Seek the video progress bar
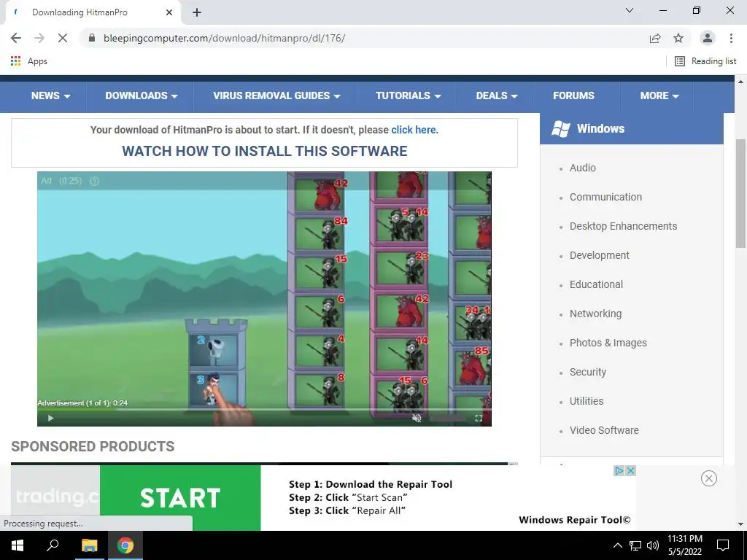 pyautogui.click(x=264, y=410)
